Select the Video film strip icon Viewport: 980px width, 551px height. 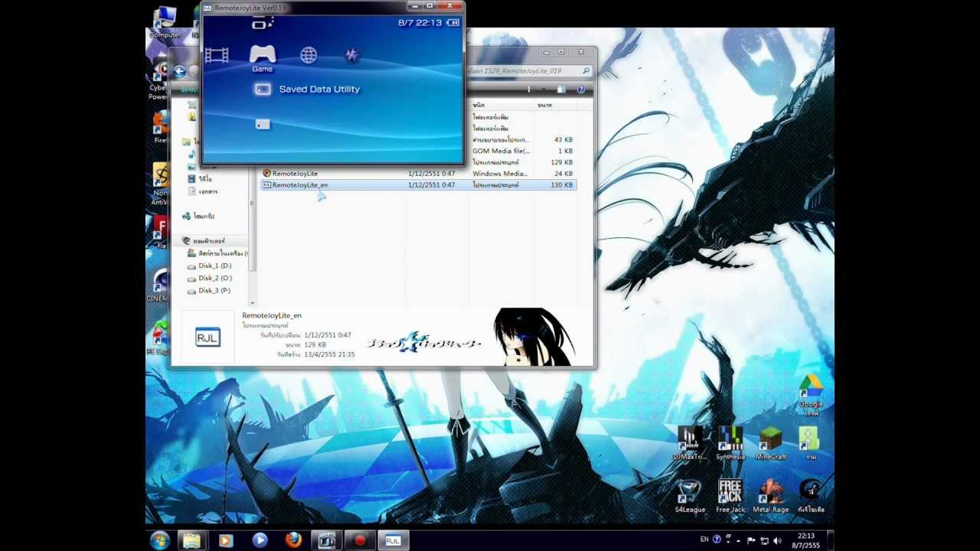217,55
